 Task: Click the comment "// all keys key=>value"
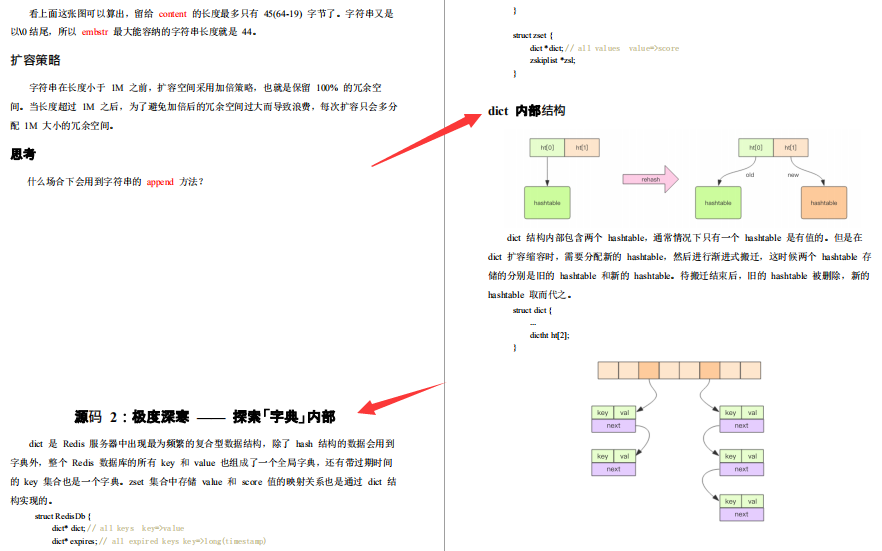[x=136, y=529]
